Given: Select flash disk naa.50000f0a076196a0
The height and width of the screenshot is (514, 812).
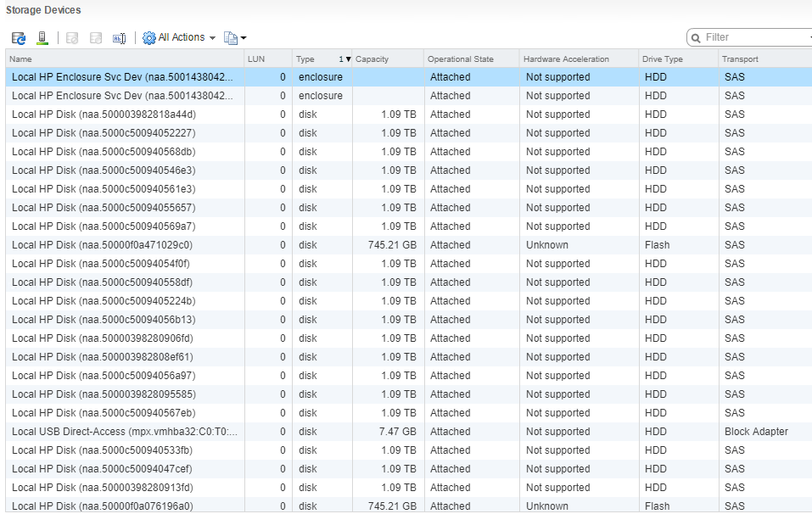Looking at the screenshot, I should click(409, 506).
